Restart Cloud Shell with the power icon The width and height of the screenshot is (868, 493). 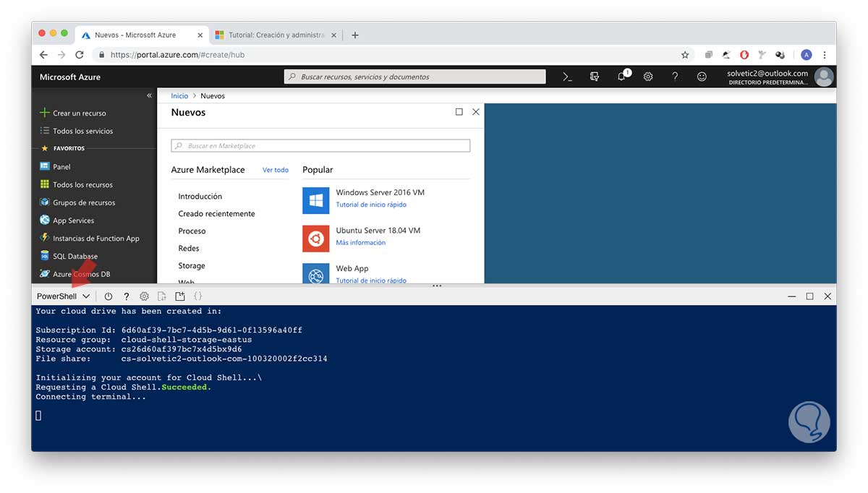[109, 296]
